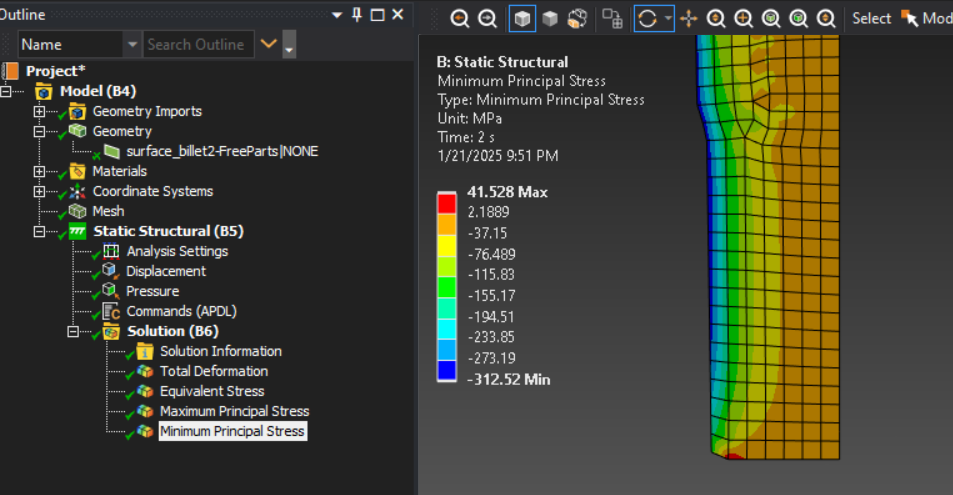Select Solution Information in the tree
Viewport: 953px width, 495px height.
click(220, 351)
